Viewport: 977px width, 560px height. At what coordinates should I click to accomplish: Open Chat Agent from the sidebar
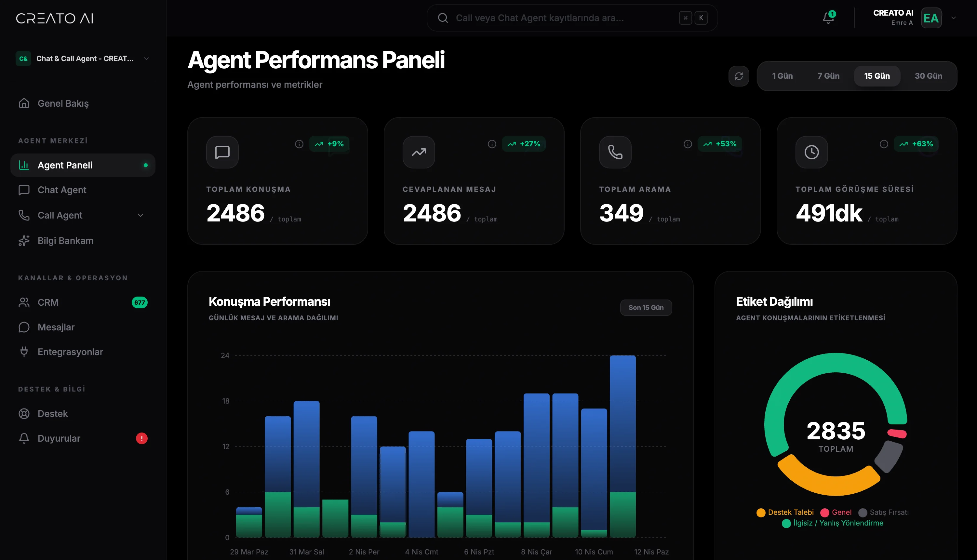point(61,190)
